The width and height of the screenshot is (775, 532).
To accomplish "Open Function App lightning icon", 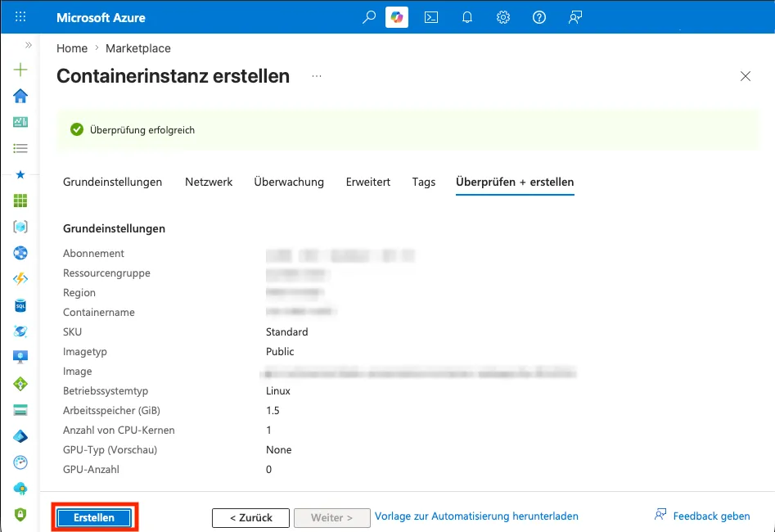I will pos(20,279).
